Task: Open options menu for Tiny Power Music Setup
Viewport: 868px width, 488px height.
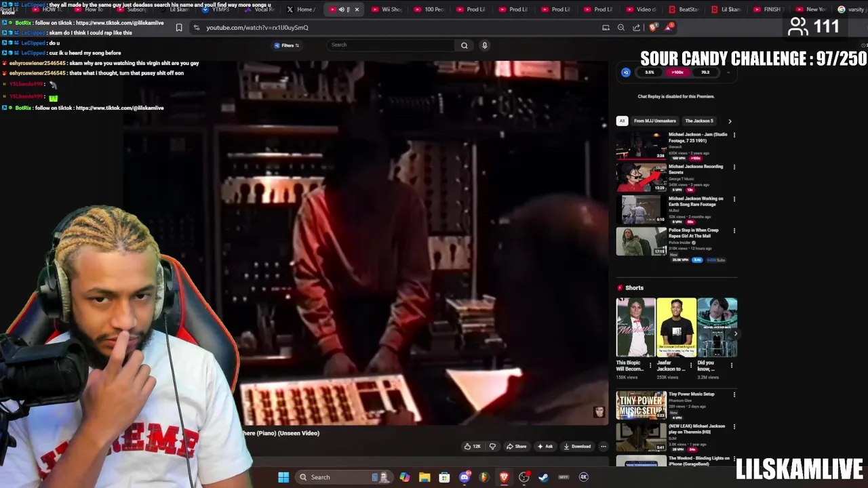Action: (734, 394)
